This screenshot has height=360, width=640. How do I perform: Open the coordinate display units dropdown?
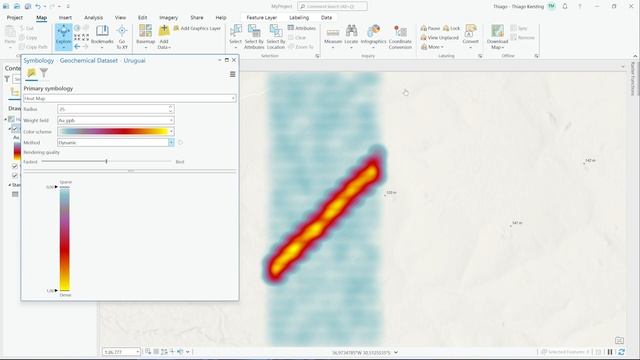(x=396, y=352)
